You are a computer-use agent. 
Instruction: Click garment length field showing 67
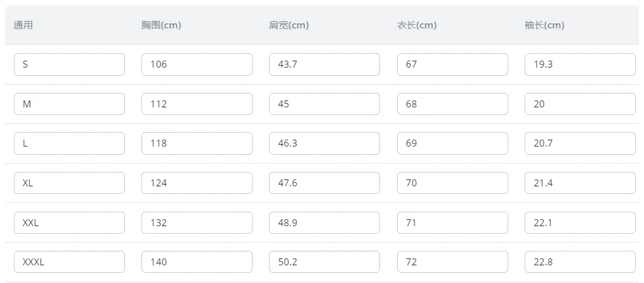point(453,64)
